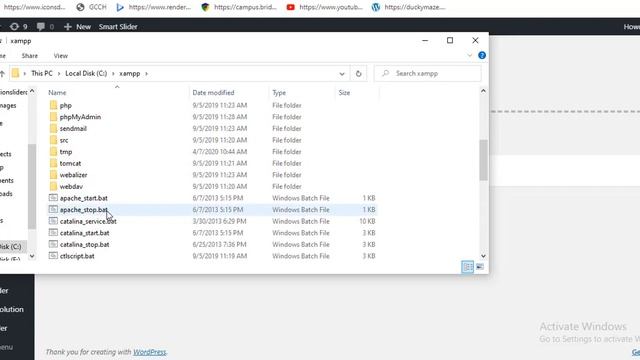Sort files by Name column

point(57,93)
